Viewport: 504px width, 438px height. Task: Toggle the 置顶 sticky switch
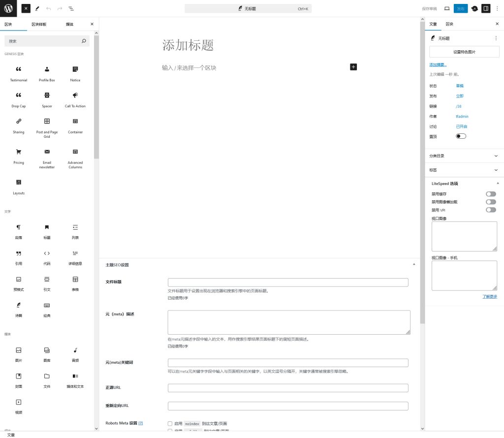[461, 136]
